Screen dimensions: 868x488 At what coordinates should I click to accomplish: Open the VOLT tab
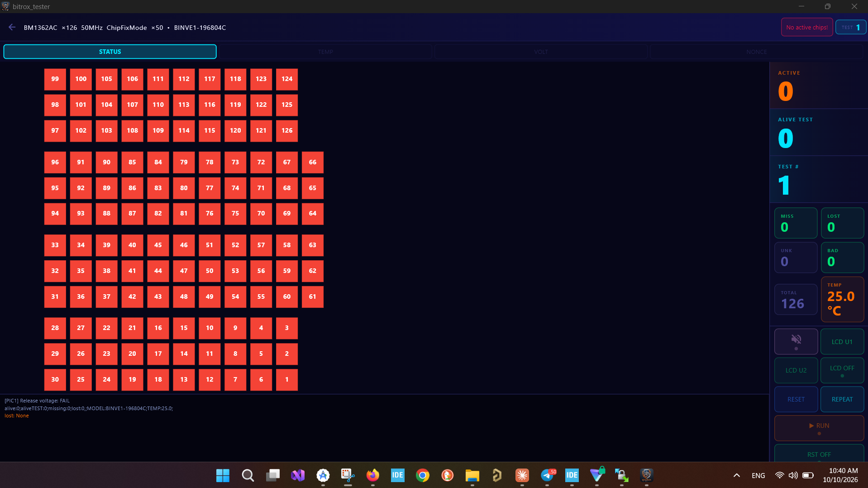click(x=541, y=52)
